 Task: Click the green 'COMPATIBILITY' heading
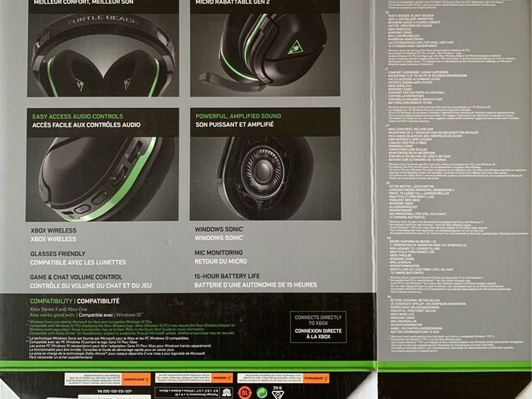tap(51, 301)
